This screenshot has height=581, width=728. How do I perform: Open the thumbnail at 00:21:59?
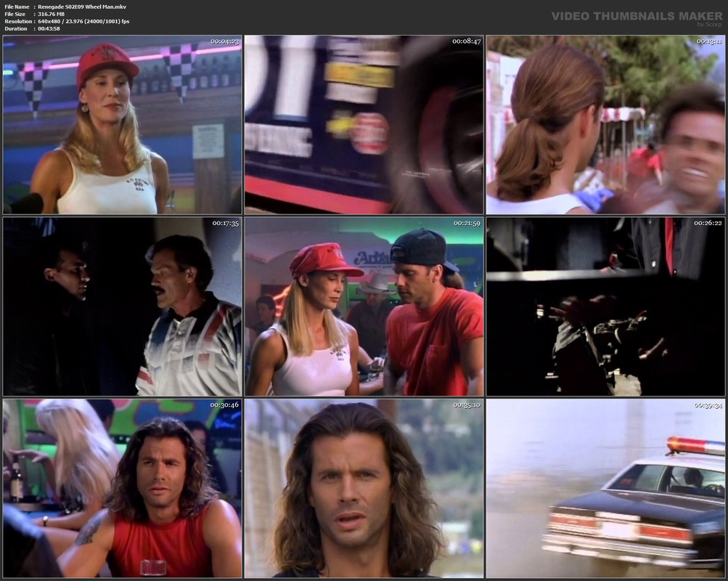(364, 306)
